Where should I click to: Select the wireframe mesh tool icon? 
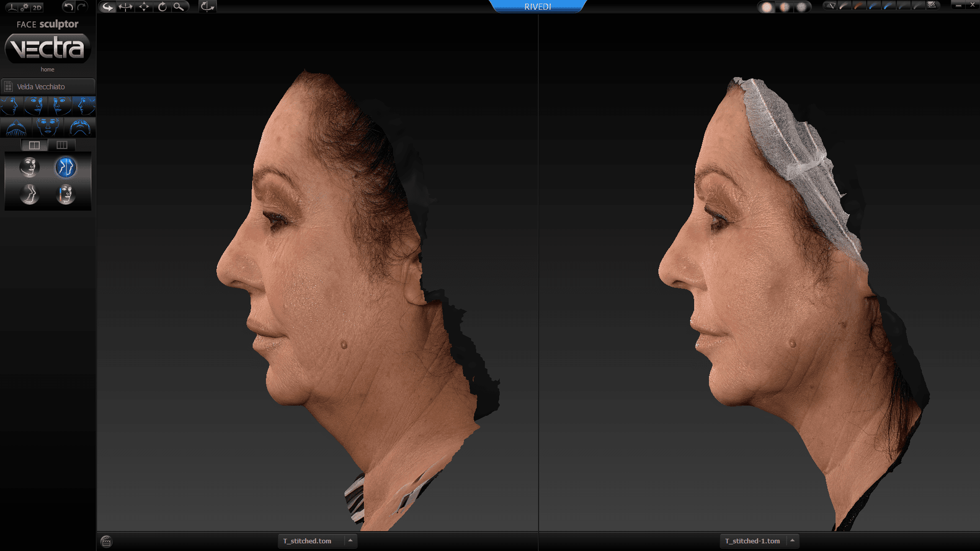click(x=830, y=6)
